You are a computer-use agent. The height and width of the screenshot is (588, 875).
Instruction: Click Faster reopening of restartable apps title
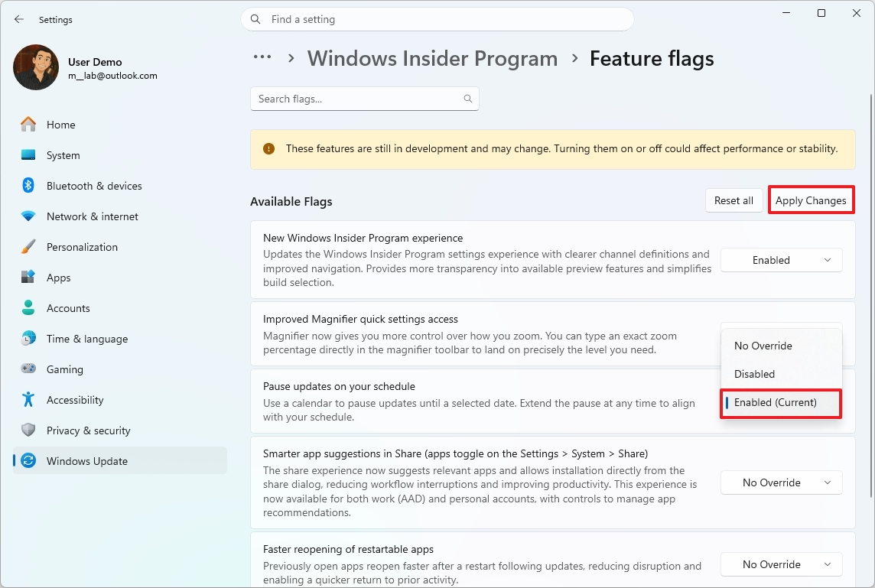348,550
